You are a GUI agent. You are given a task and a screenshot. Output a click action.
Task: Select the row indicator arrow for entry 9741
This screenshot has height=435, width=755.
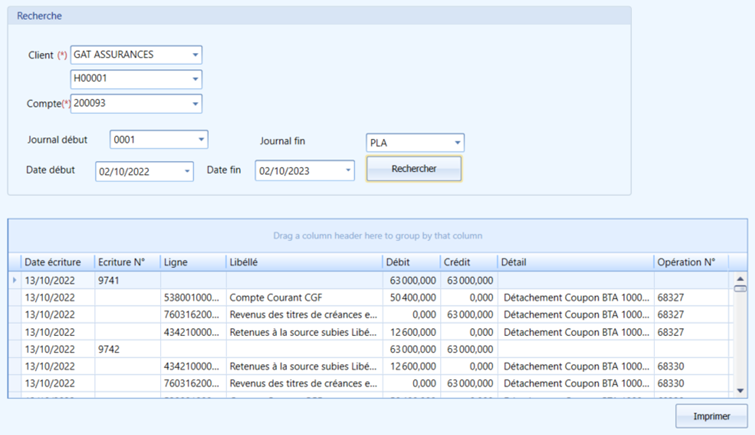coord(14,280)
